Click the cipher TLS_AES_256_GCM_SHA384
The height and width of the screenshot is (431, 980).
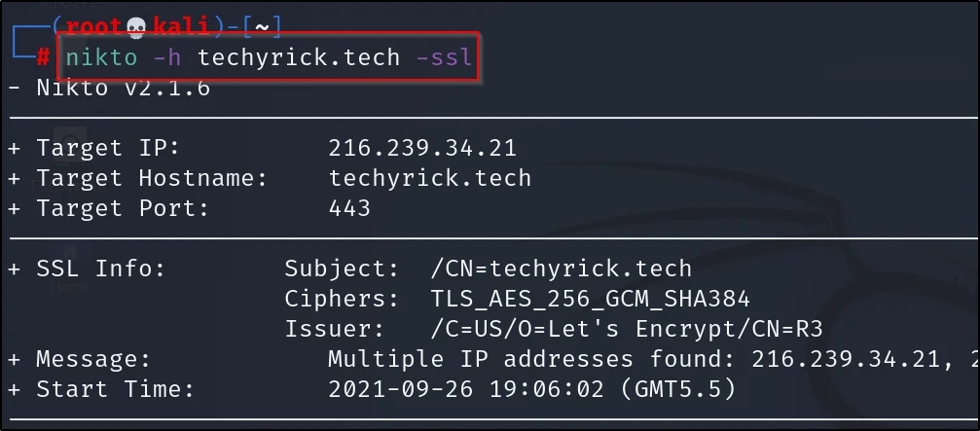point(590,299)
